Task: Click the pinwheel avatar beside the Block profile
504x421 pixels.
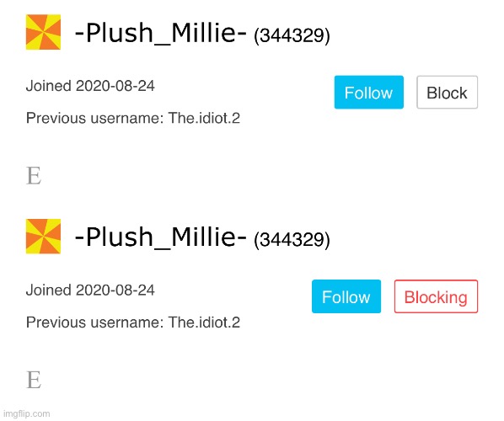Action: click(x=43, y=32)
